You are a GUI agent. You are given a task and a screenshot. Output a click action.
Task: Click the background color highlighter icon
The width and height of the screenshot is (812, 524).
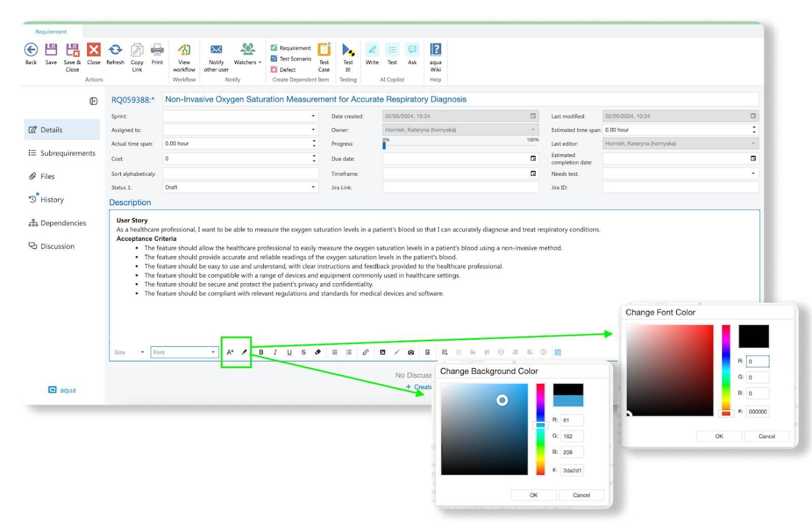244,352
